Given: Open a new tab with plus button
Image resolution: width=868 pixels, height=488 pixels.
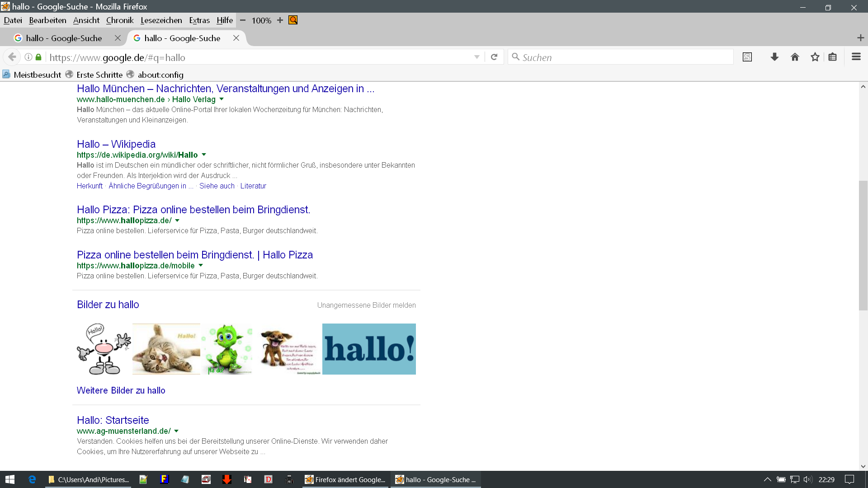Looking at the screenshot, I should click(860, 38).
